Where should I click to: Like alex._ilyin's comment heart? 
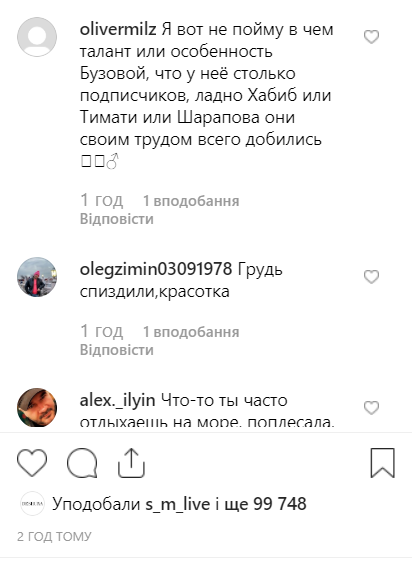point(371,407)
